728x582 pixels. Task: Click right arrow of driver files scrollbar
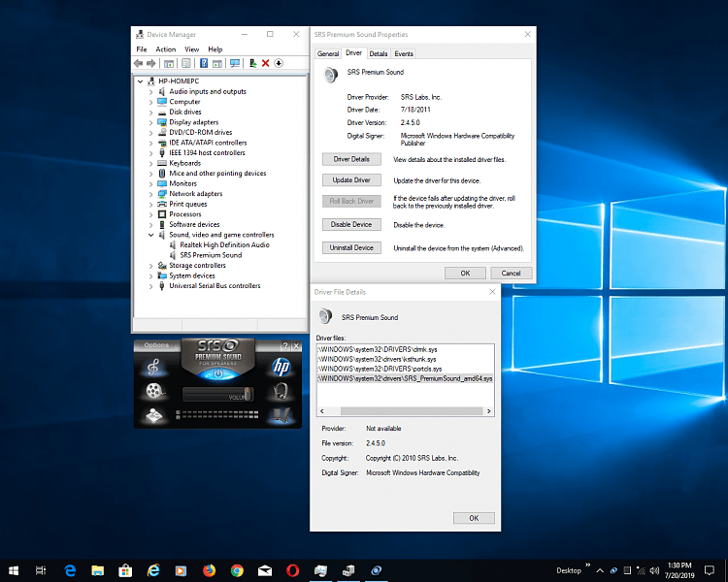click(x=488, y=411)
